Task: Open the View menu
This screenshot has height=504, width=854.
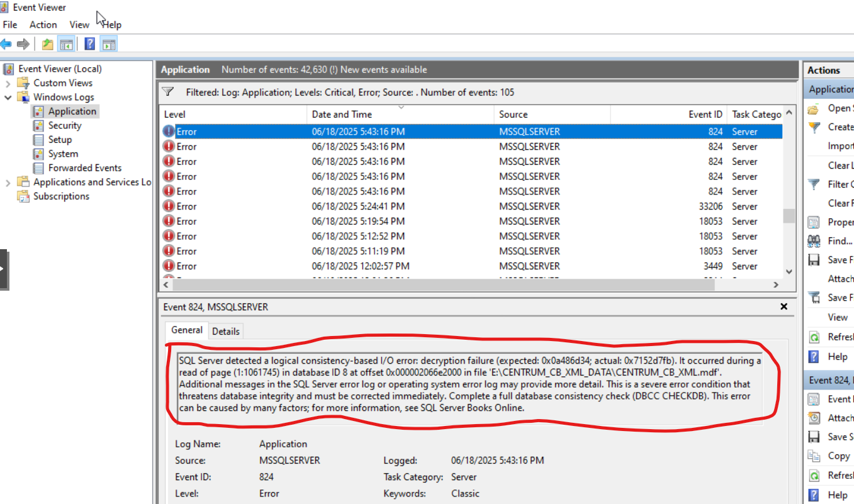Action: [x=79, y=25]
